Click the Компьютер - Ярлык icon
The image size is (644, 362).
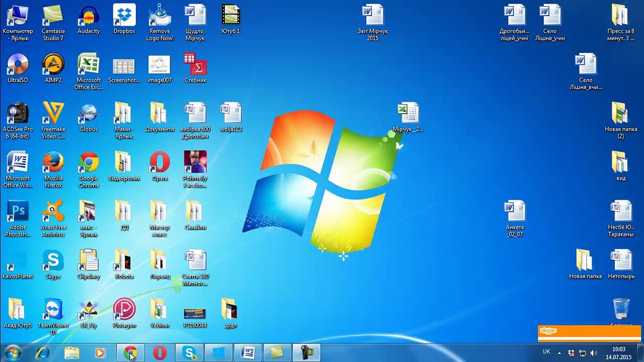(x=18, y=23)
